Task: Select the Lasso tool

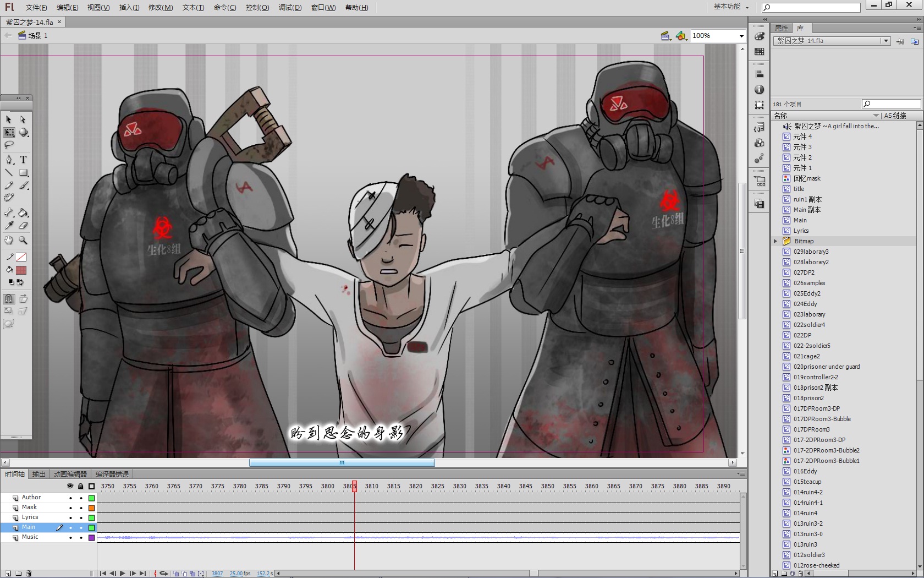Action: 9,145
